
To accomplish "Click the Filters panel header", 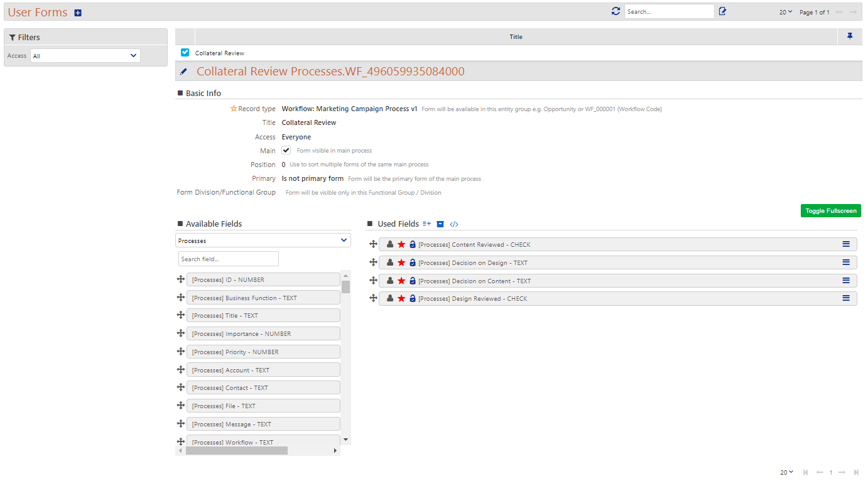I will 26,36.
